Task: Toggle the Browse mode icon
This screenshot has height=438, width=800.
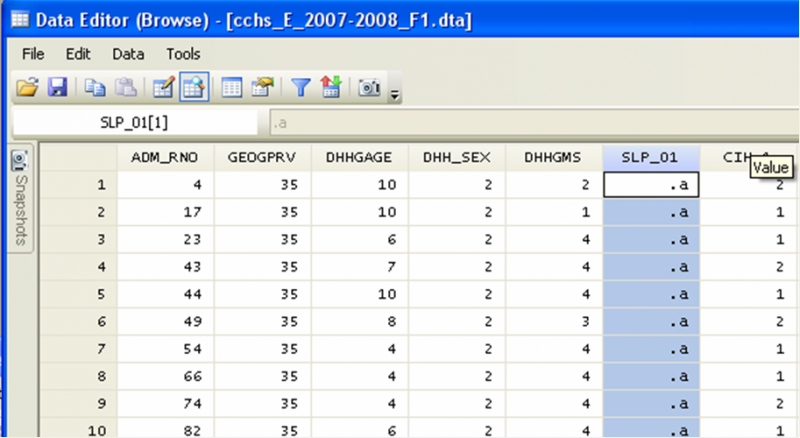Action: click(x=193, y=88)
